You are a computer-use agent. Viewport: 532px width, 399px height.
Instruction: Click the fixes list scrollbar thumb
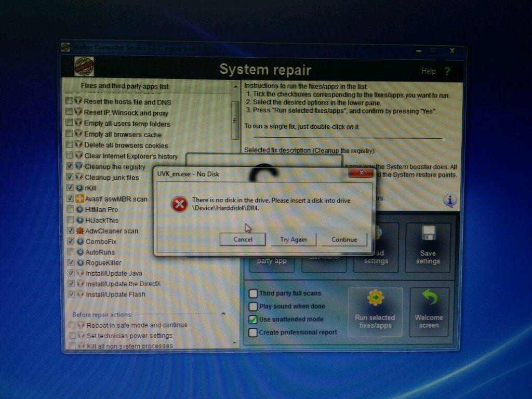click(235, 121)
